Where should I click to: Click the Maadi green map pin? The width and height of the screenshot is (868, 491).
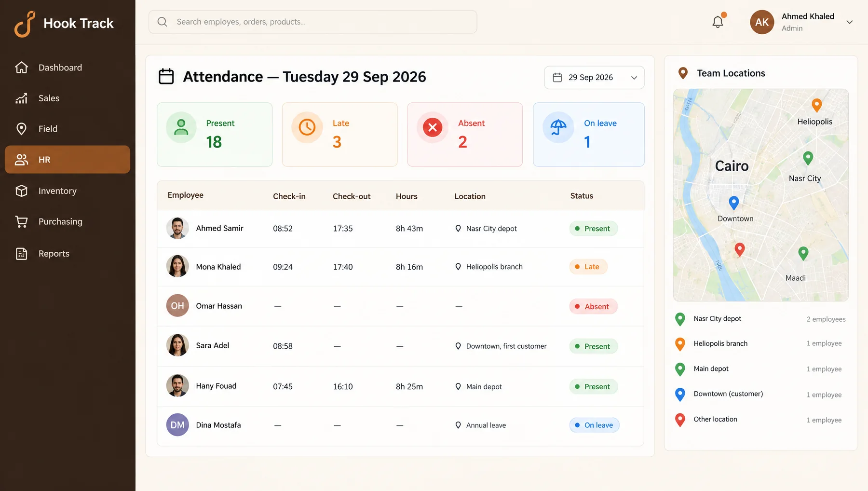803,253
